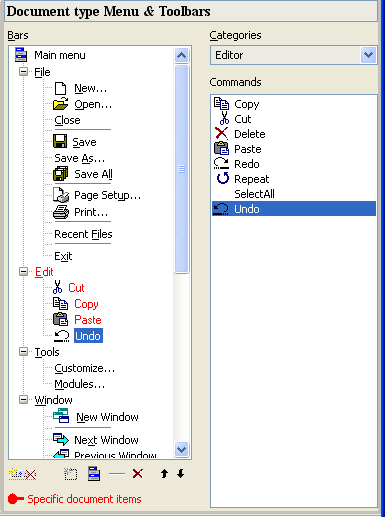Select the Recent Files tree item

click(83, 234)
